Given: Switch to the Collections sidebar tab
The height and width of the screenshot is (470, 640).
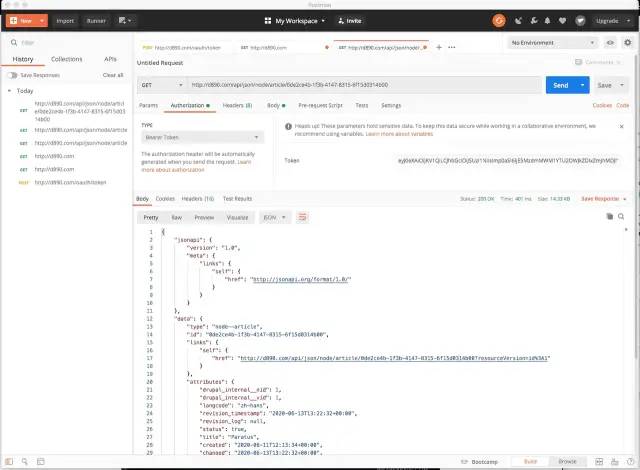Looking at the screenshot, I should point(67,59).
